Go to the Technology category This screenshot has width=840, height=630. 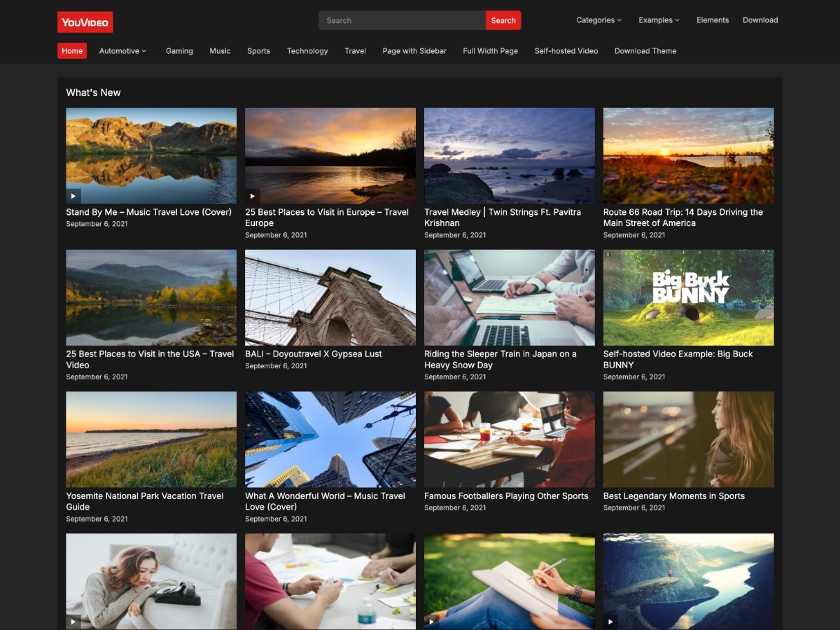coord(307,51)
